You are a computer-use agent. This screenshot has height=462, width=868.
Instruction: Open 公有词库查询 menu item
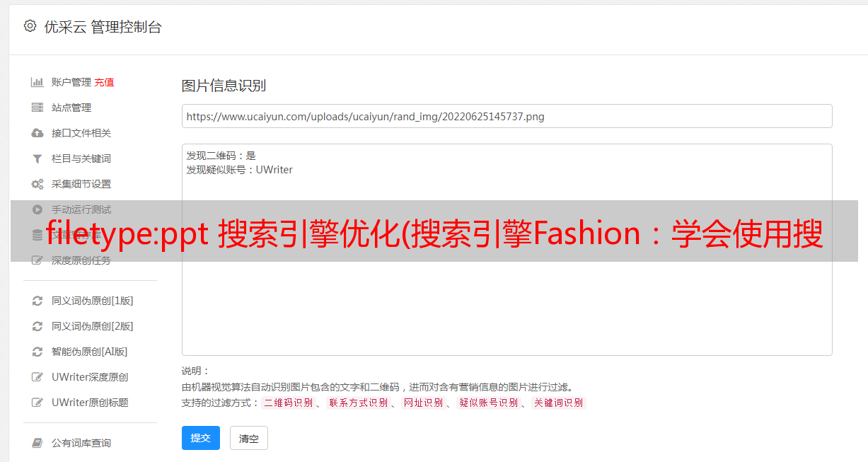81,443
